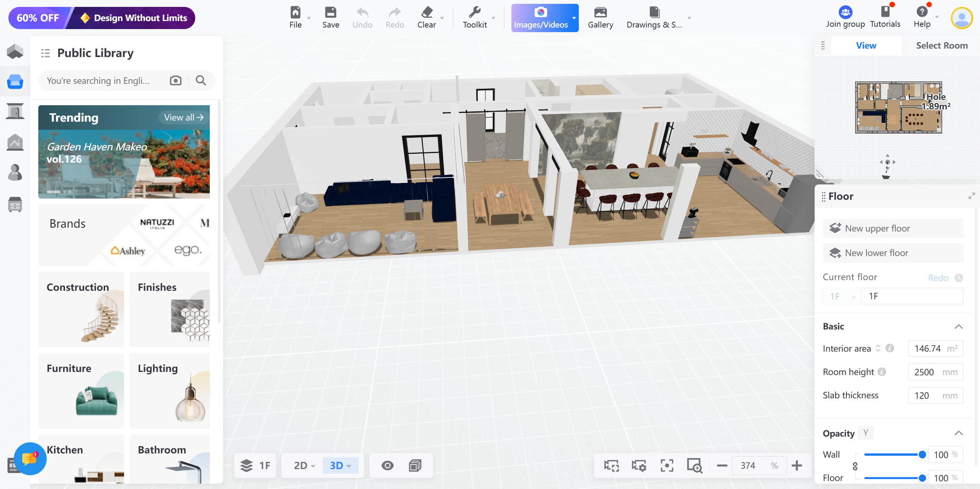The width and height of the screenshot is (980, 489).
Task: Switch to the View tab
Action: 866,46
